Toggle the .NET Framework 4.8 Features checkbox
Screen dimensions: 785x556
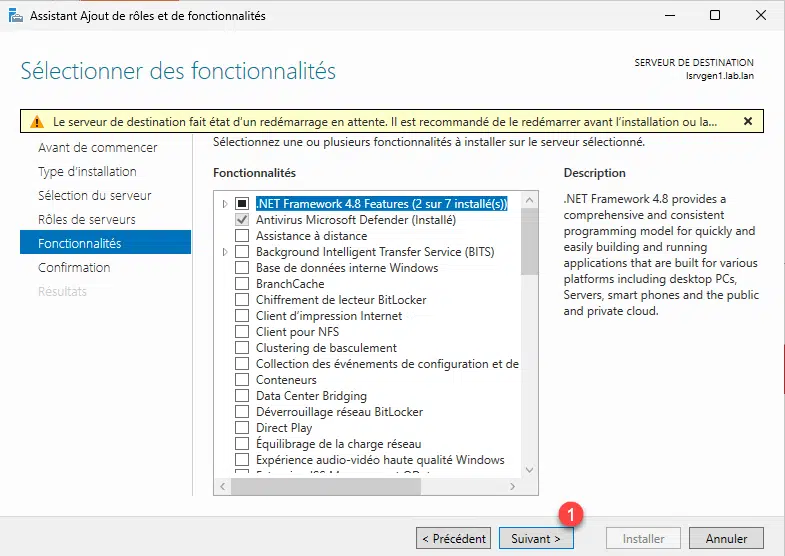[242, 204]
